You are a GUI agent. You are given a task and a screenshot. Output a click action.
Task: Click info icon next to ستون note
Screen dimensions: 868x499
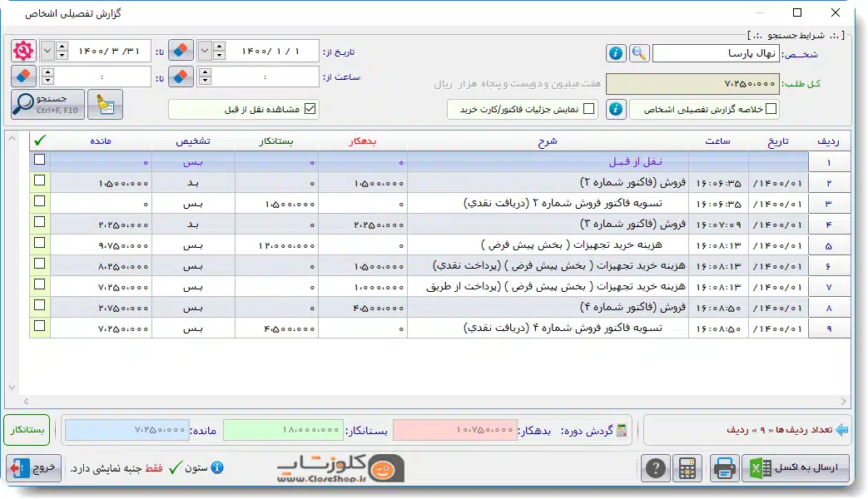[x=217, y=468]
